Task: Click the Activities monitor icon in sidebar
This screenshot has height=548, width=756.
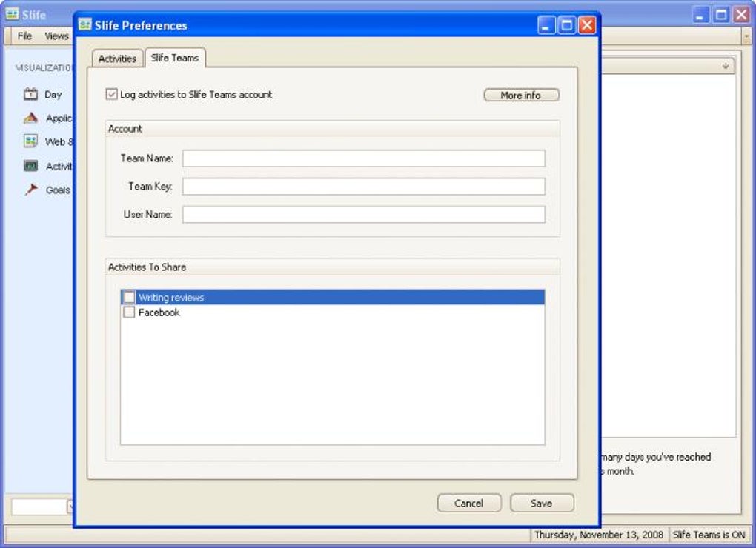Action: click(x=30, y=166)
